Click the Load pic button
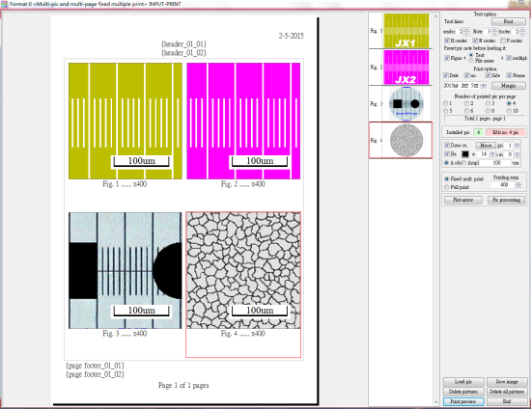Image resolution: width=532 pixels, height=409 pixels. [x=463, y=382]
